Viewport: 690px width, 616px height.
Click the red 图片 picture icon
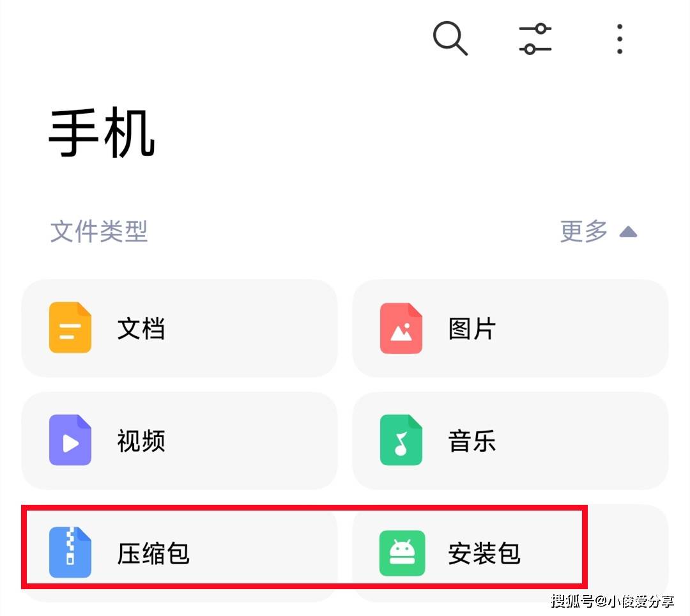click(401, 328)
